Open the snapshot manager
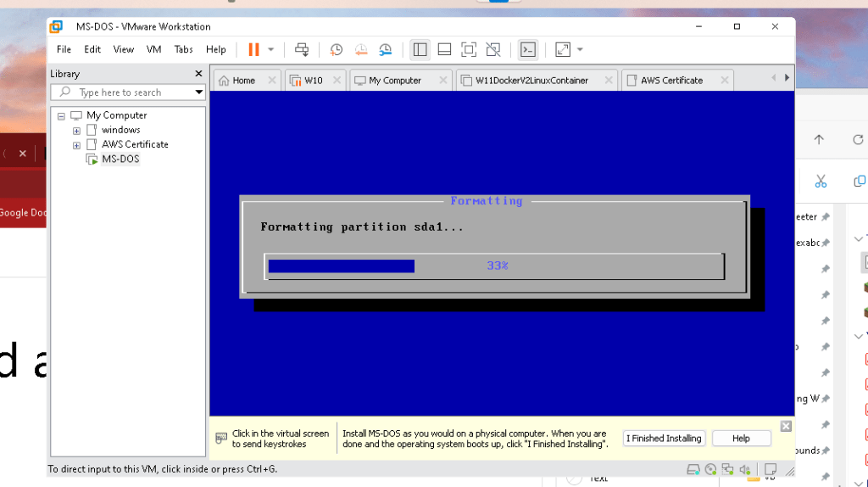Viewport: 868px width, 487px height. click(x=386, y=49)
